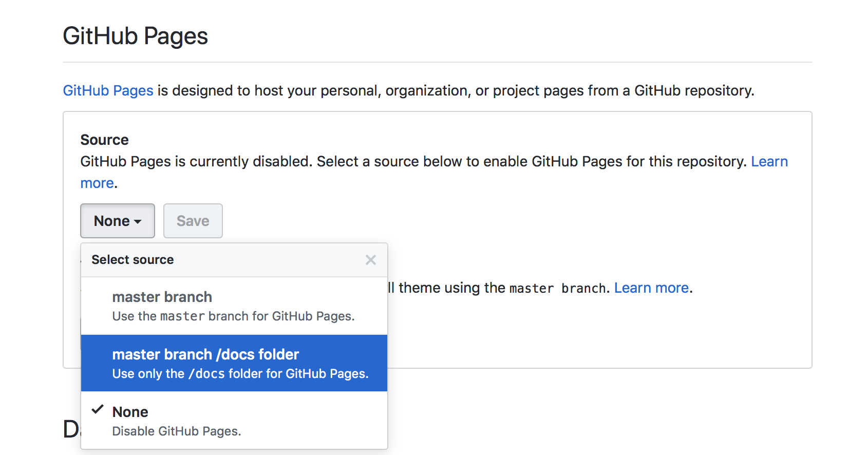Open the Learn more link about themes
The height and width of the screenshot is (455, 868).
[x=651, y=288]
